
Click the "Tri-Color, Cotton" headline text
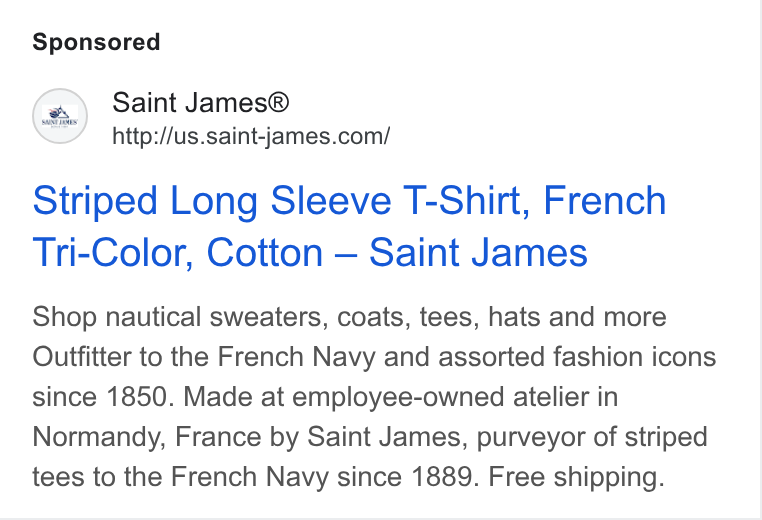coord(178,252)
